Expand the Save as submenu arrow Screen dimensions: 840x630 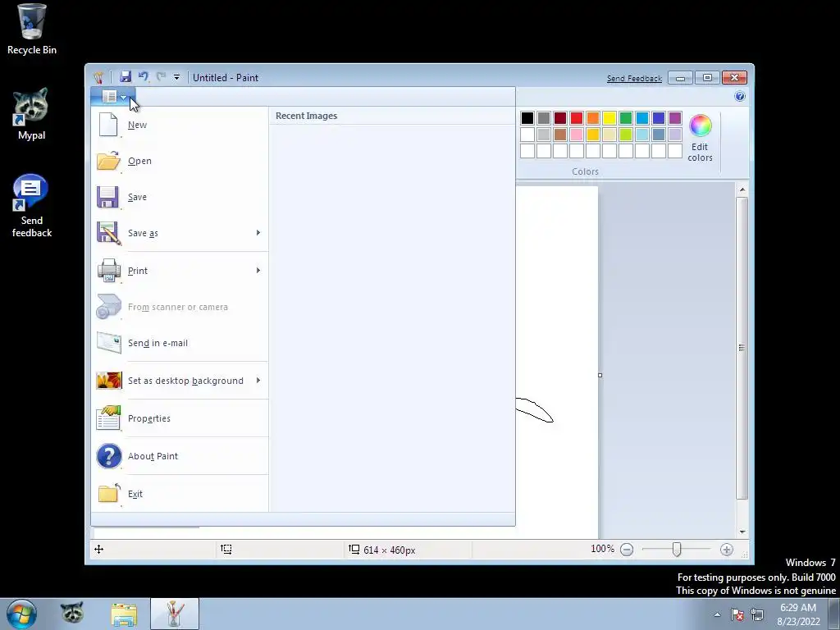[258, 232]
